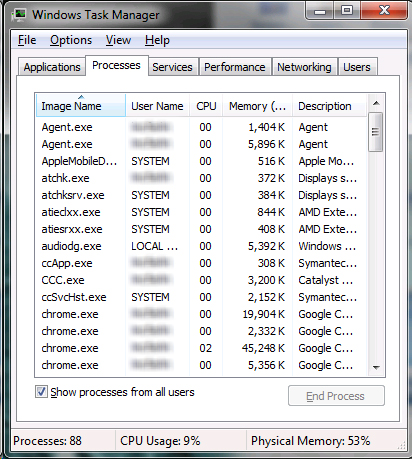Switch to the Services tab
Screen dimensions: 412x459
point(173,67)
